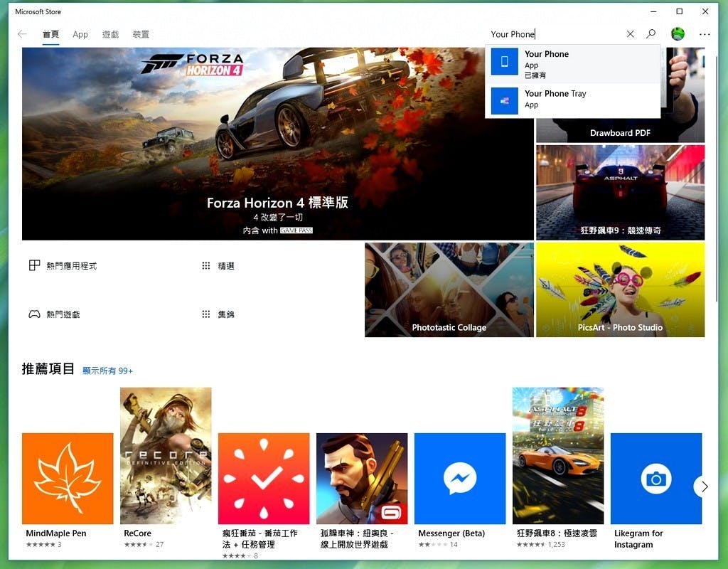This screenshot has width=728, height=569.
Task: Clear the search box with the X
Action: [630, 34]
